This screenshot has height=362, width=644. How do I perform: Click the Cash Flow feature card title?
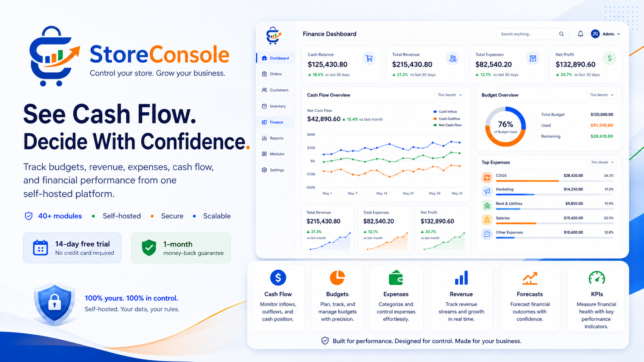coord(278,294)
